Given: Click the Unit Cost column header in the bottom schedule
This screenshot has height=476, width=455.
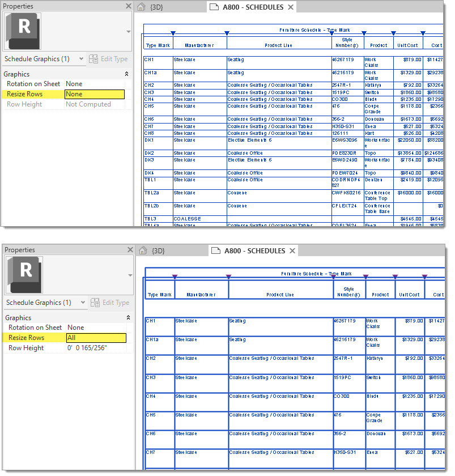Looking at the screenshot, I should tap(409, 295).
